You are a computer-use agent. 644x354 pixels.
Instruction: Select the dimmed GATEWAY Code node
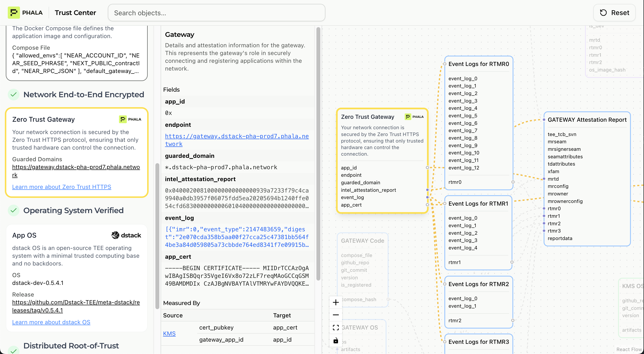click(362, 241)
